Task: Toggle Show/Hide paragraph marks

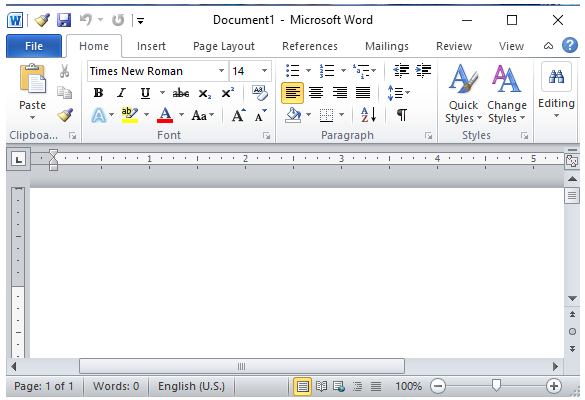Action: [402, 115]
